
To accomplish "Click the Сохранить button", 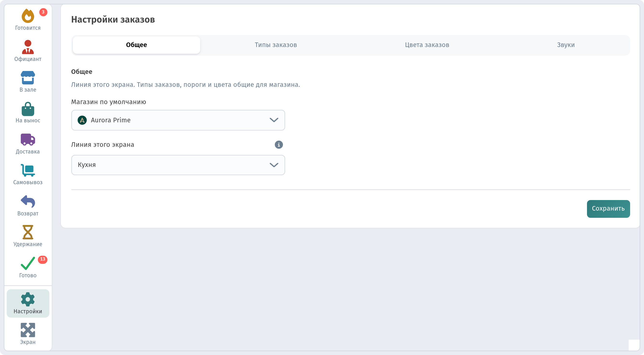I will click(x=608, y=209).
